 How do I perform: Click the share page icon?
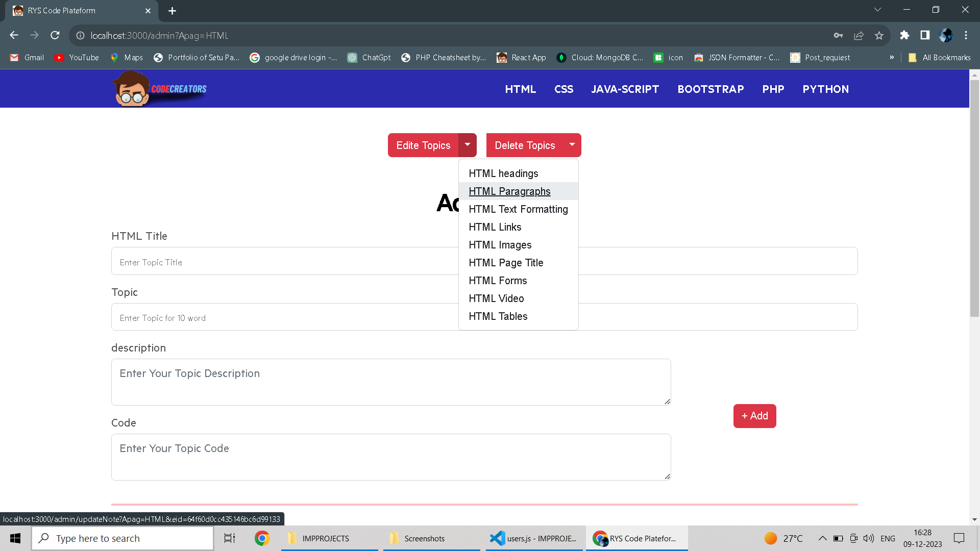tap(859, 35)
